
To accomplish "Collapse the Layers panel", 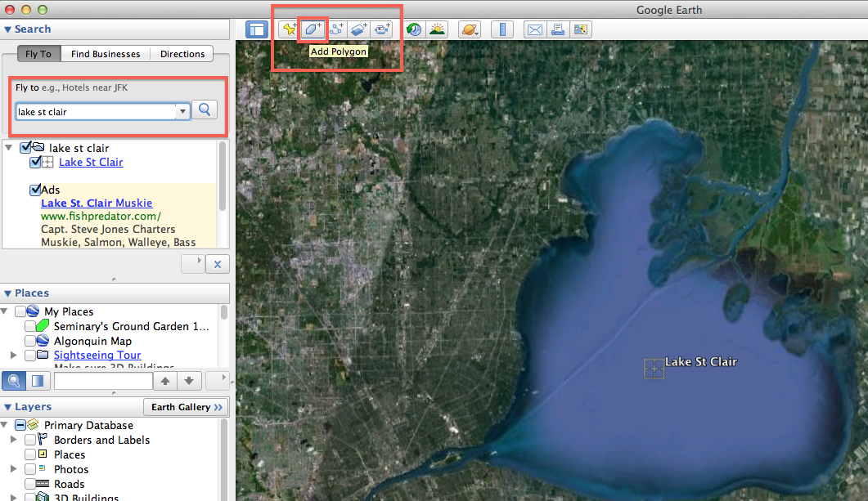I will [x=7, y=406].
